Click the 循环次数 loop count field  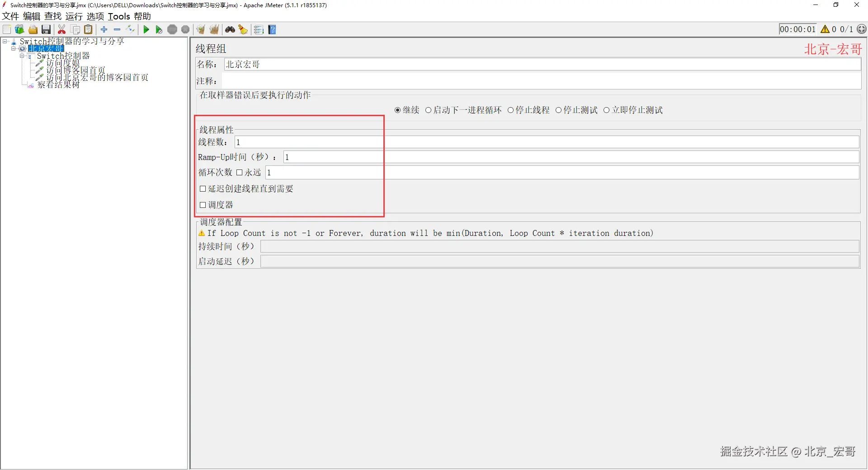[x=562, y=173]
